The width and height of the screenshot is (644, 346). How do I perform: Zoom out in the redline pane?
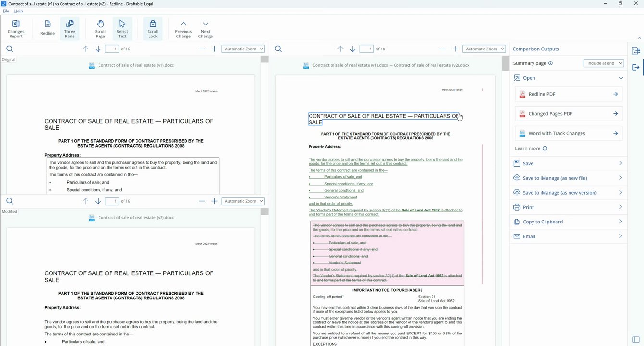(443, 49)
